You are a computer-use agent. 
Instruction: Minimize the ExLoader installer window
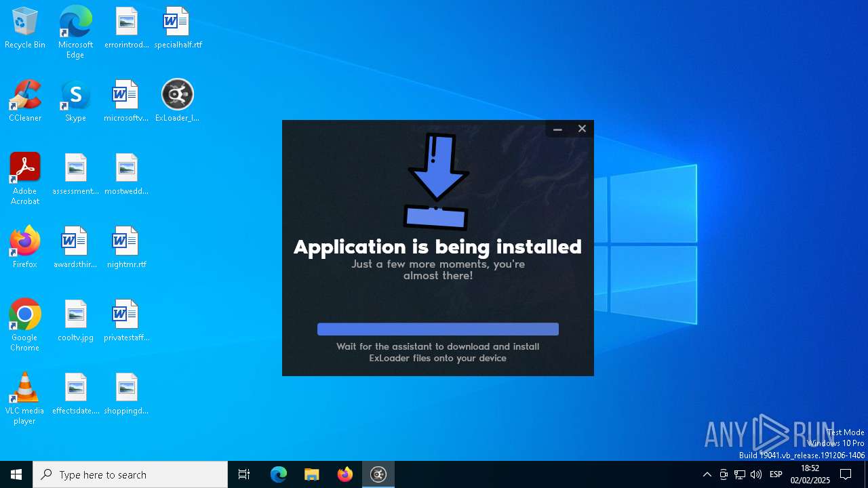557,129
